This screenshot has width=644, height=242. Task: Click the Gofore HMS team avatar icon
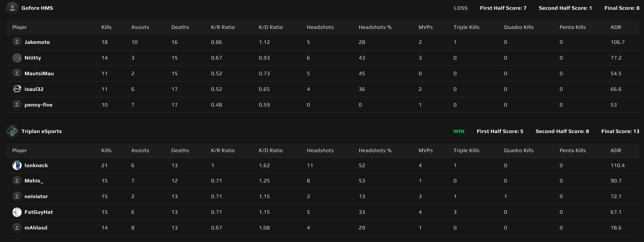[x=13, y=8]
